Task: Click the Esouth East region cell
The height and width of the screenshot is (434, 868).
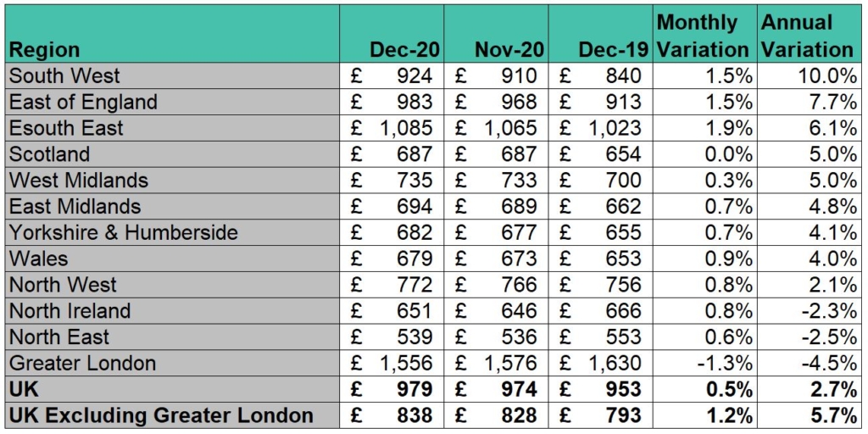Action: coord(173,128)
